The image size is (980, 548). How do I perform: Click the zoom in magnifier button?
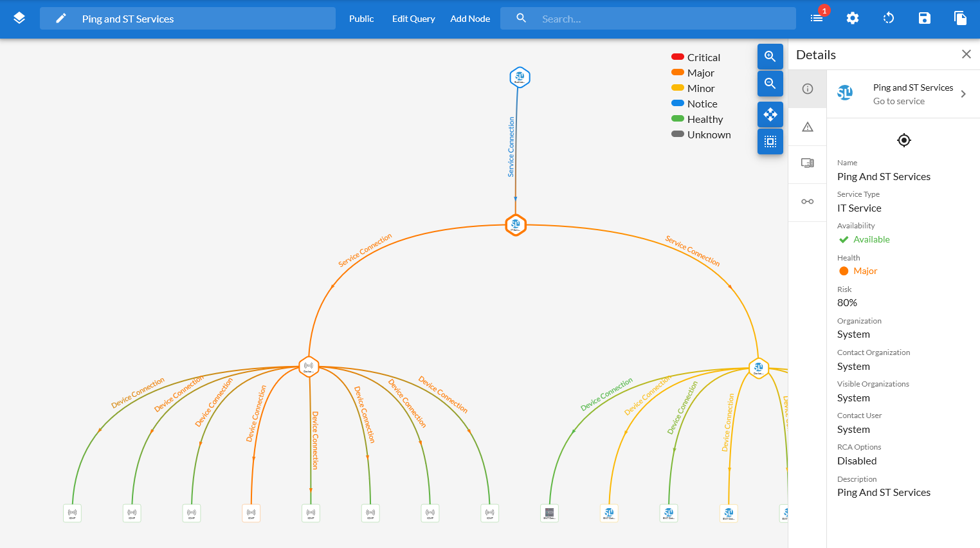[x=770, y=57]
